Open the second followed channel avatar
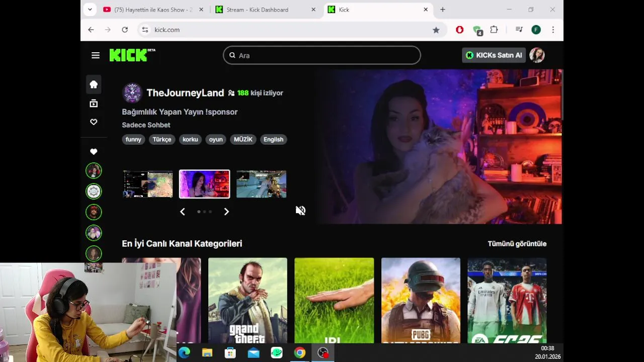This screenshot has height=362, width=644. (x=94, y=192)
